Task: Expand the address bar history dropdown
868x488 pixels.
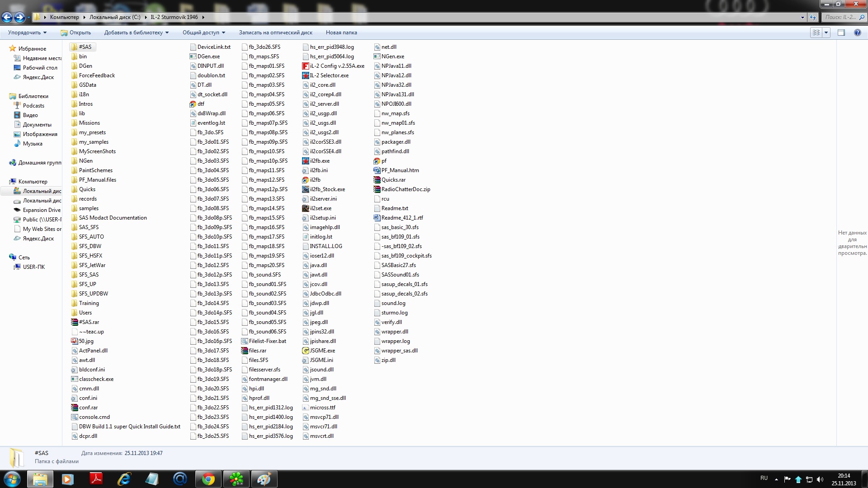Action: tap(802, 17)
